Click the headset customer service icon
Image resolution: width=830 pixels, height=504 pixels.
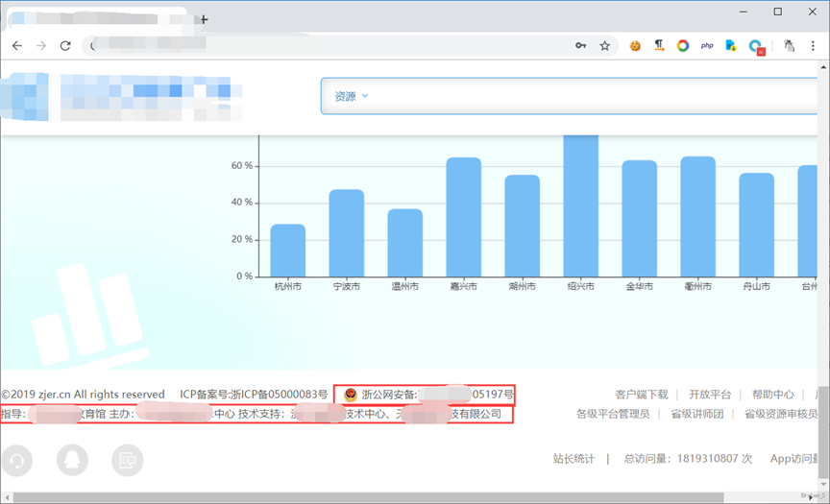tap(16, 461)
